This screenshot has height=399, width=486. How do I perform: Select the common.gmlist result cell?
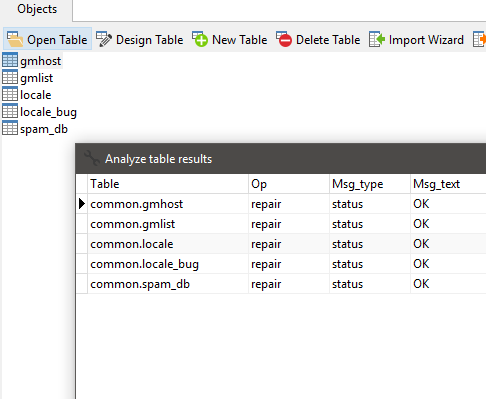tap(168, 224)
